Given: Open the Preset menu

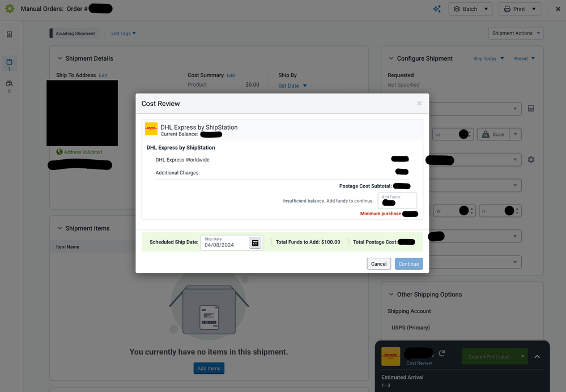Looking at the screenshot, I should click(524, 58).
